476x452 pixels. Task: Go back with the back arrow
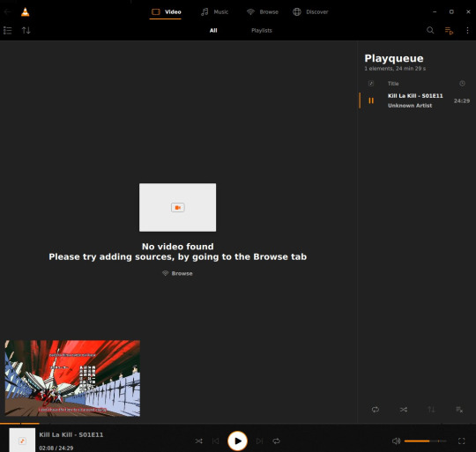click(x=8, y=11)
